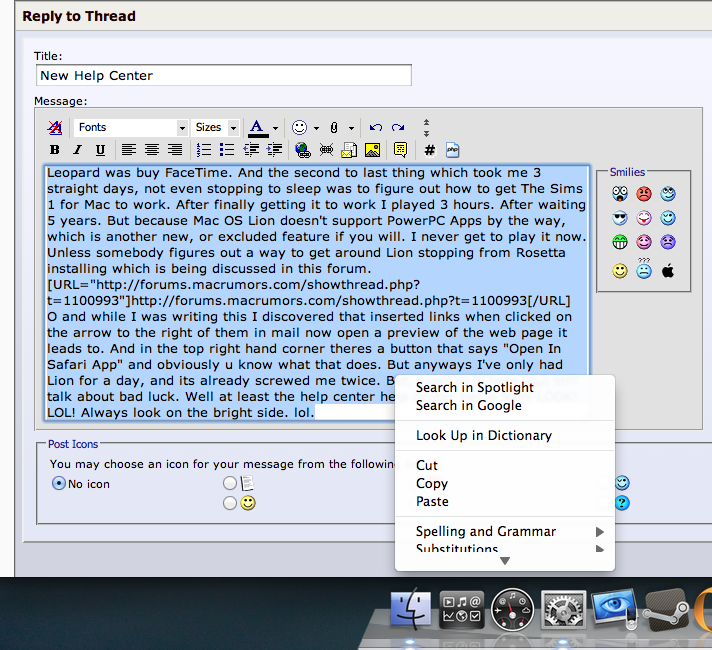This screenshot has height=650, width=712.
Task: Click the Increase Indent icon
Action: point(275,150)
